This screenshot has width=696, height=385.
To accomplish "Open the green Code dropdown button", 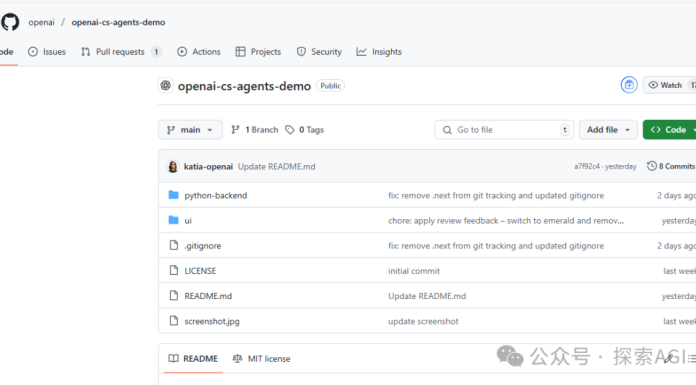I will pyautogui.click(x=669, y=130).
